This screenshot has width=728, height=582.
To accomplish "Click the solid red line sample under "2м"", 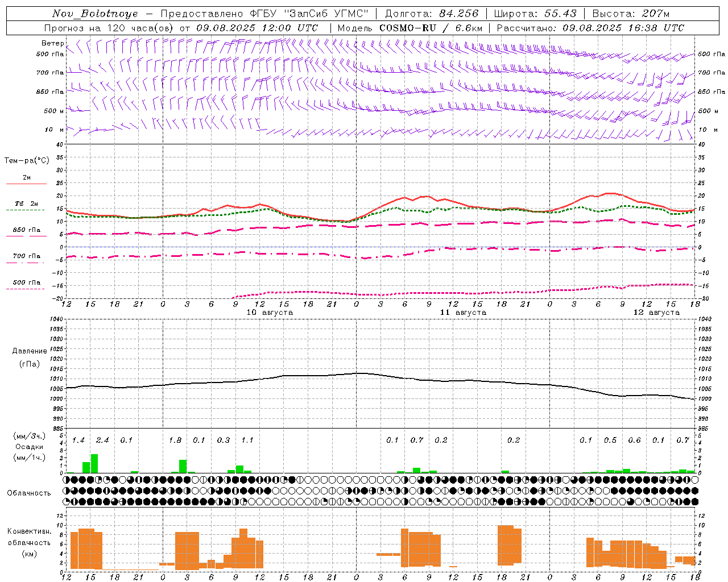I will click(27, 184).
